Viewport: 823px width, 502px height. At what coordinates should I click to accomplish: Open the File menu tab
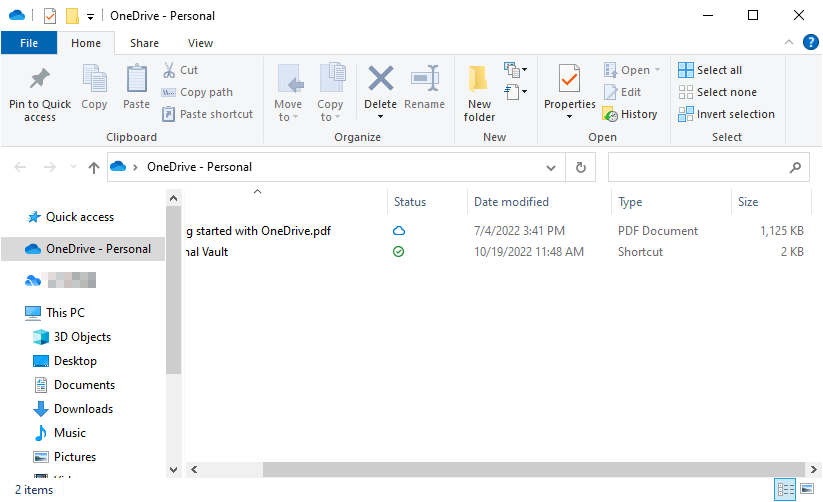[29, 43]
